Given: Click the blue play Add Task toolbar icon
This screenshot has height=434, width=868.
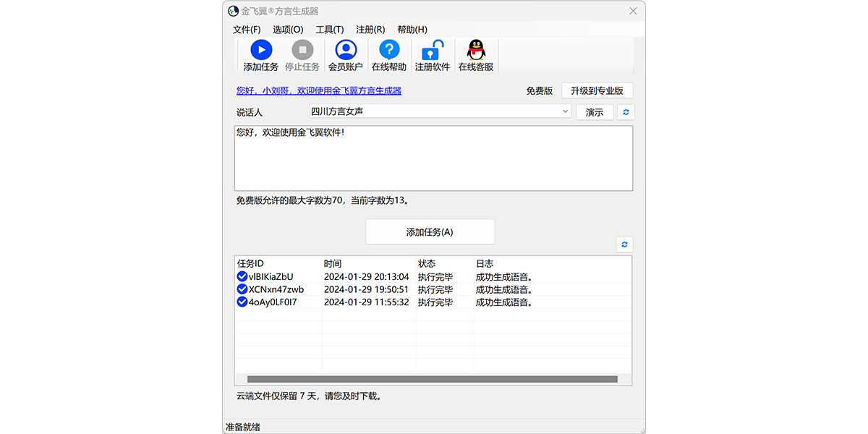Looking at the screenshot, I should [260, 50].
